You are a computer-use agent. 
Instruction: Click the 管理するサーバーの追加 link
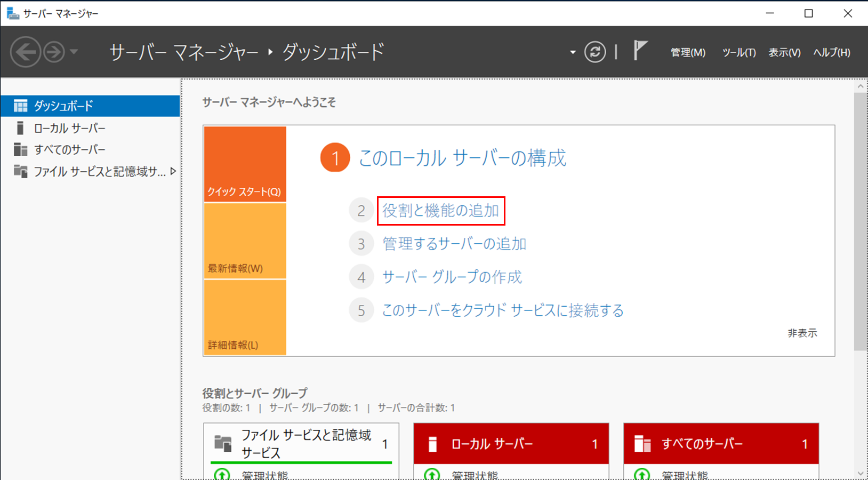(454, 244)
